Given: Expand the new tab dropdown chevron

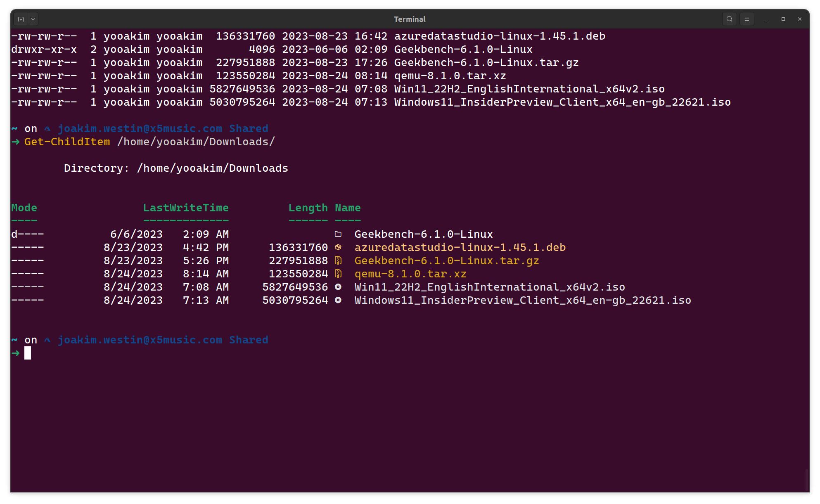Looking at the screenshot, I should (x=33, y=19).
